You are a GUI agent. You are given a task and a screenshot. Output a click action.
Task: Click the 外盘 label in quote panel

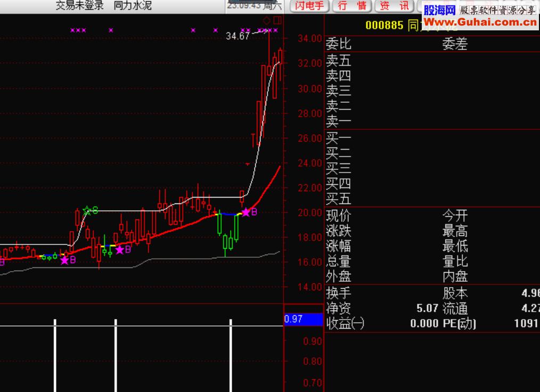(x=339, y=276)
